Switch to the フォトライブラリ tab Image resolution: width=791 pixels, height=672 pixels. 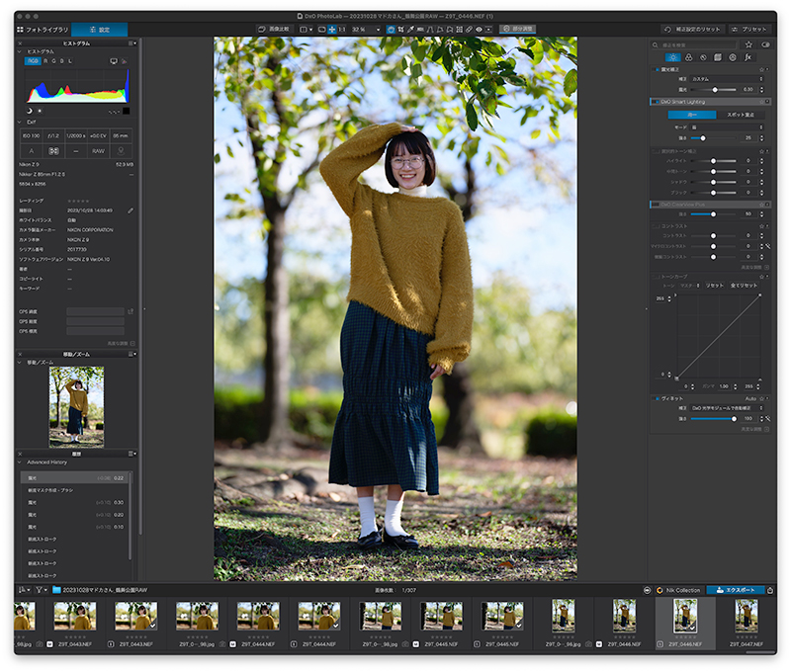(x=43, y=30)
